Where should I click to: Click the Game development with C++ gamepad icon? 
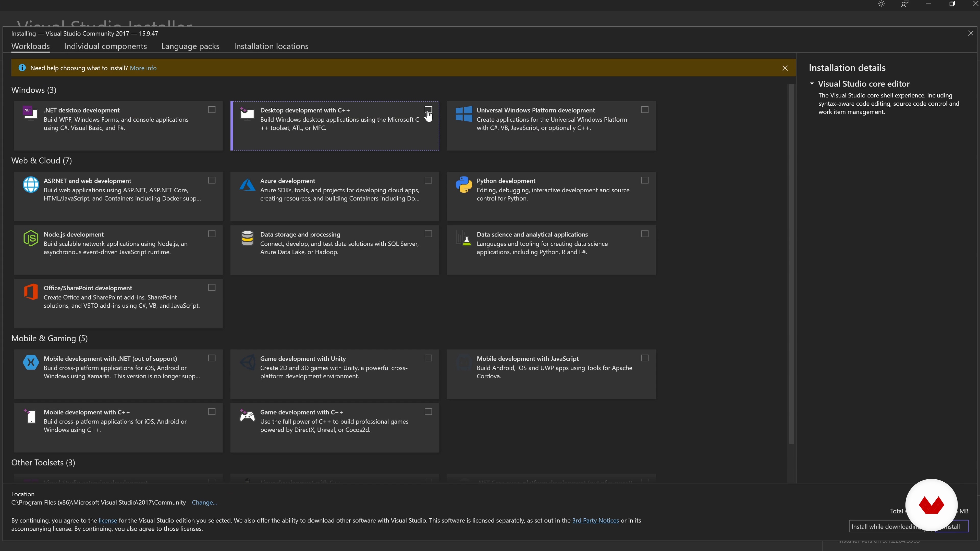click(x=247, y=415)
